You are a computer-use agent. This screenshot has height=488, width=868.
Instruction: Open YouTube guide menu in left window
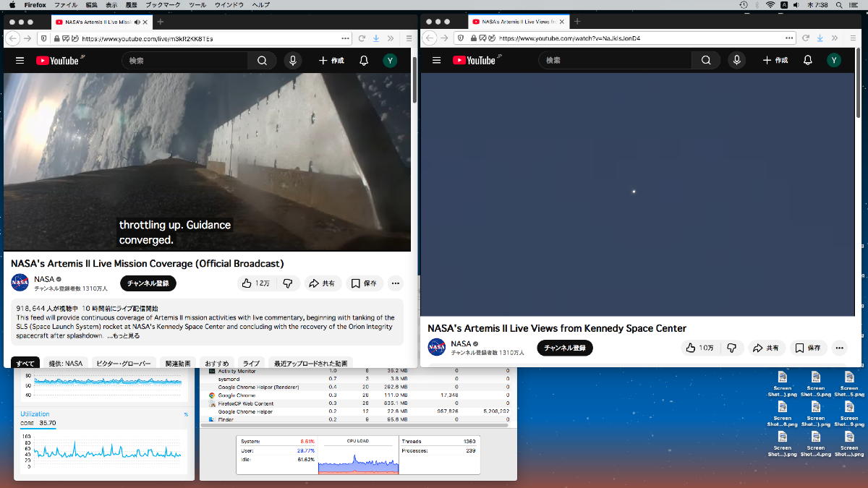coord(20,61)
